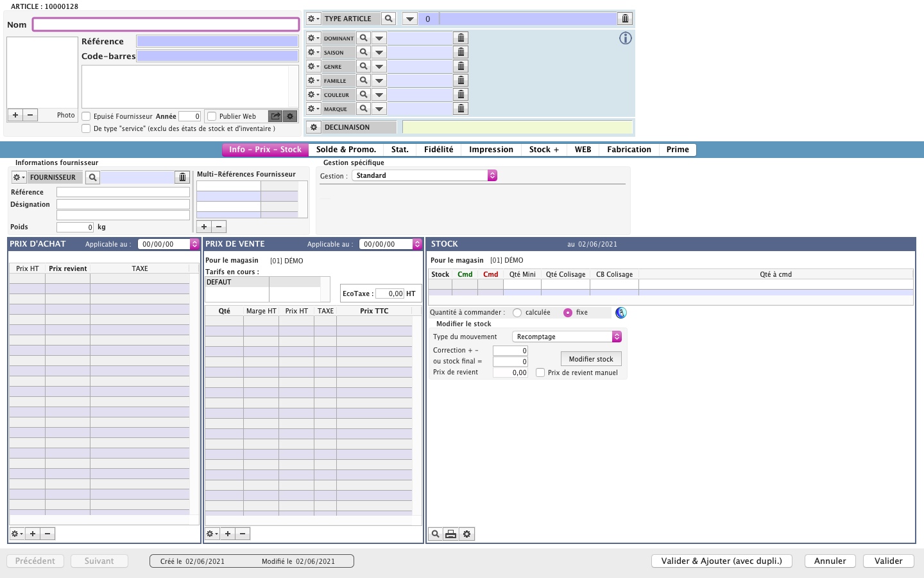The image size is (924, 578).
Task: Open the Fabrication tab
Action: pyautogui.click(x=629, y=150)
